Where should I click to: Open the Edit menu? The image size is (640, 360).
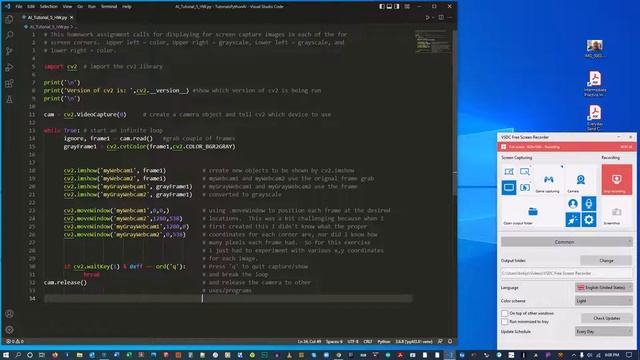point(31,7)
